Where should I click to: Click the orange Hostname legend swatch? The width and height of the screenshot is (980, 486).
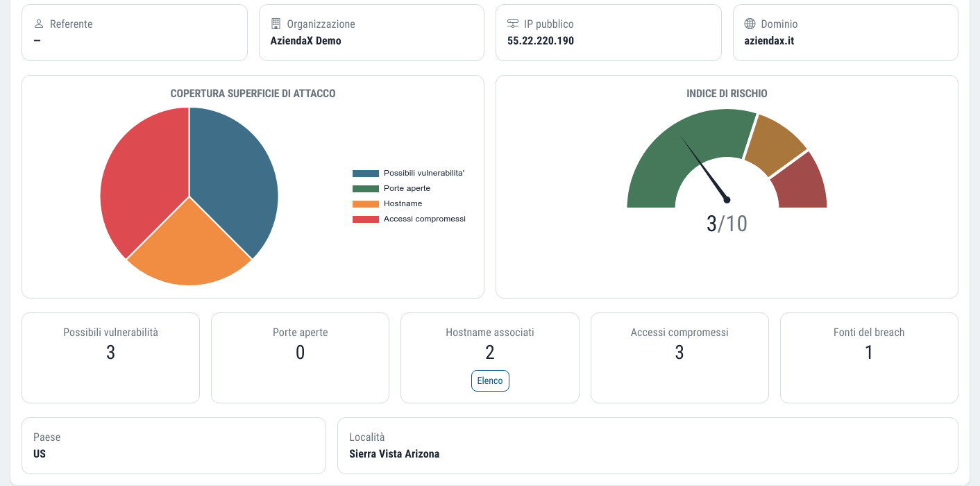pos(366,204)
